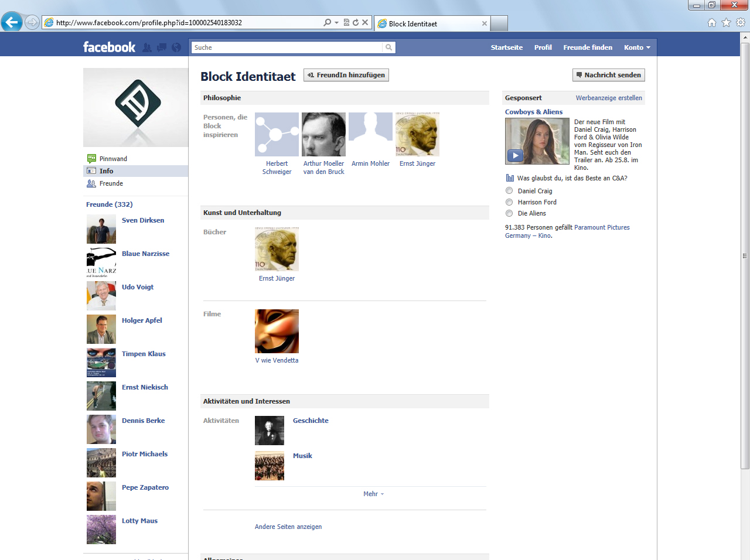Select the Daniel Craig poll option

click(x=509, y=191)
